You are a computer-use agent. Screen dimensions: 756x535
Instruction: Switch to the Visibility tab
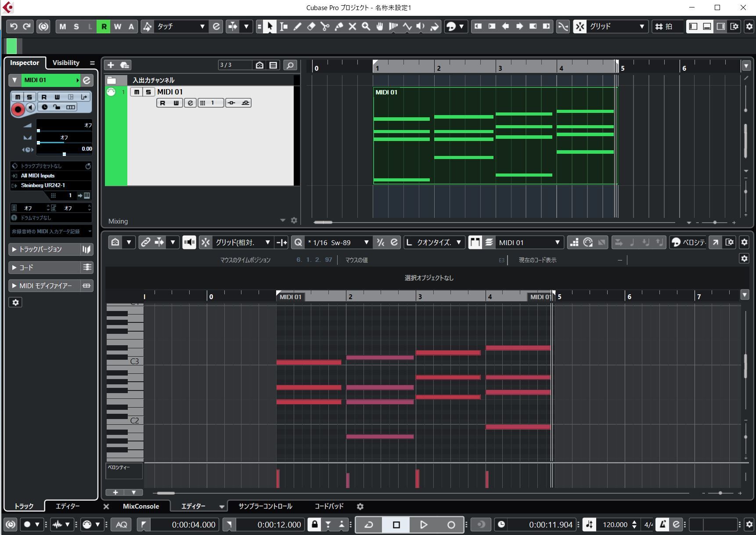click(x=66, y=63)
